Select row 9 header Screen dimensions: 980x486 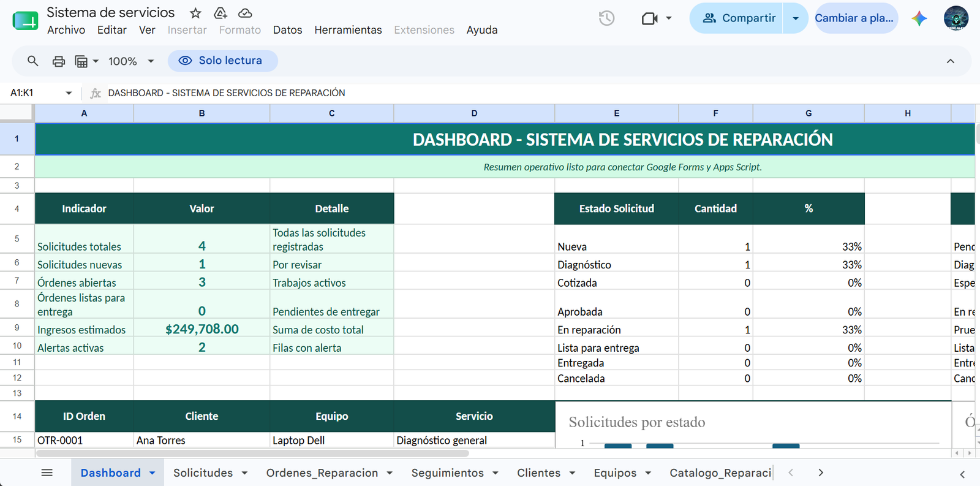point(17,327)
